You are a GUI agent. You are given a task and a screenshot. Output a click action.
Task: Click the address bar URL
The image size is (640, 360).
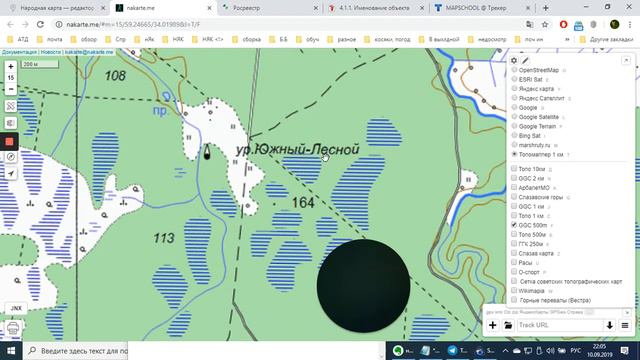click(133, 24)
